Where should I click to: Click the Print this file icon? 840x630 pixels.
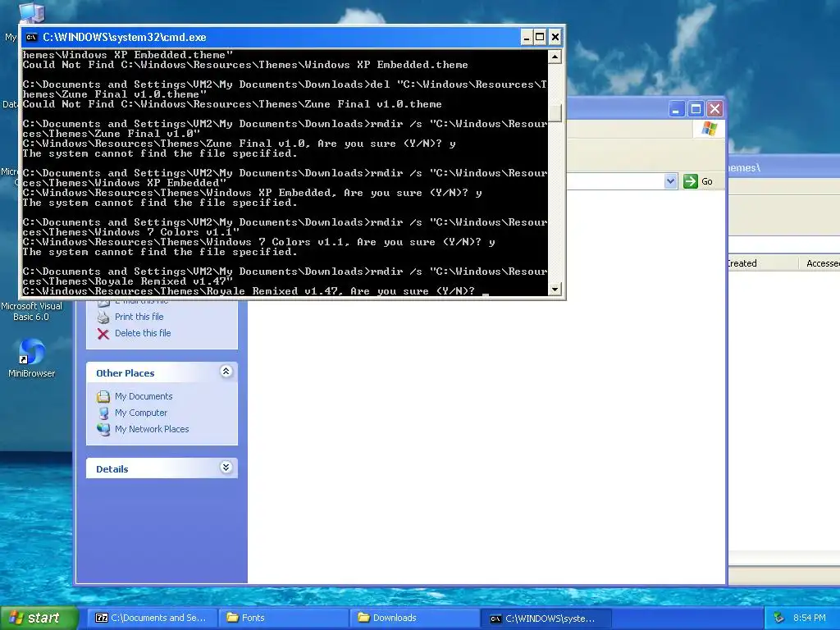coord(103,317)
